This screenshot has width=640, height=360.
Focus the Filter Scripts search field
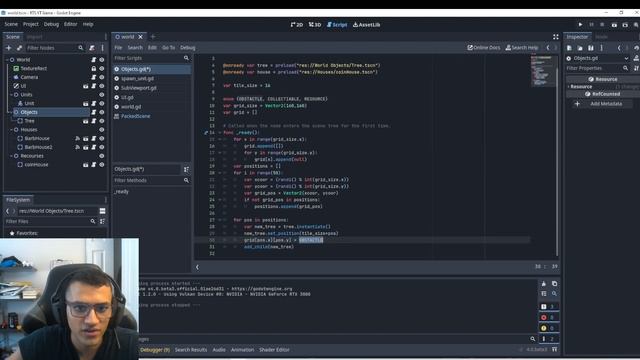tap(151, 58)
